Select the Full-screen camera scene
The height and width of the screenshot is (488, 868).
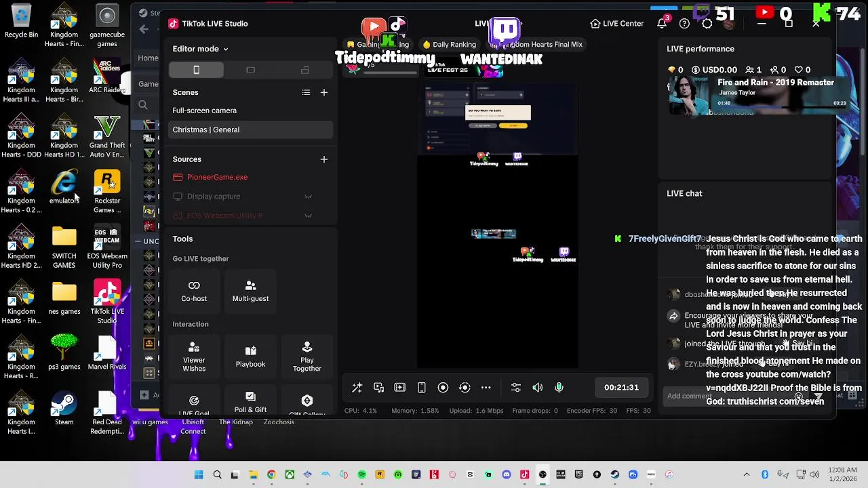250,110
